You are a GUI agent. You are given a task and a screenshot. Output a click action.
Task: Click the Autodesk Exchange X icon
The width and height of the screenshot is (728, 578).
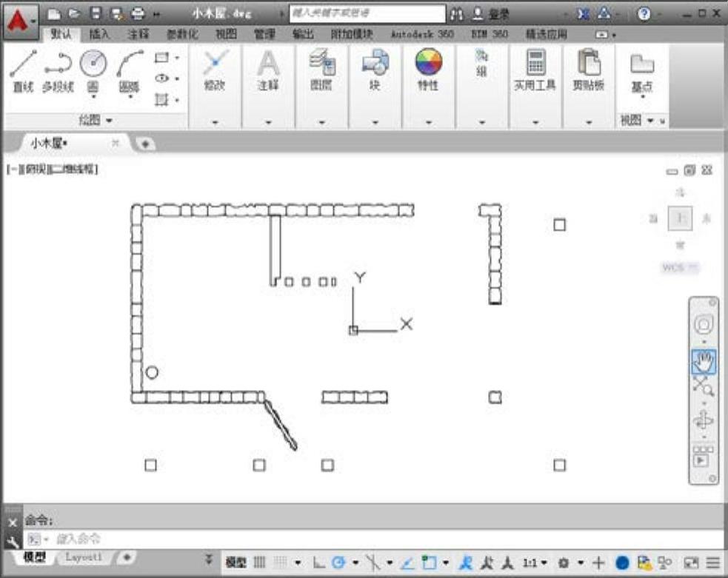583,14
